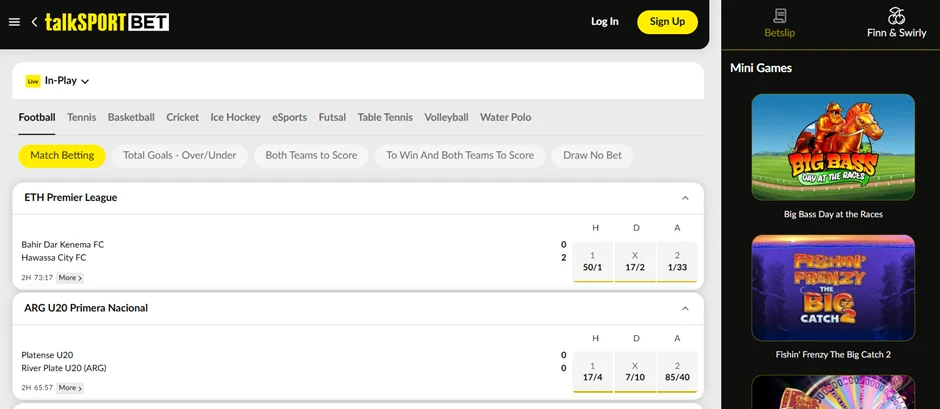The width and height of the screenshot is (940, 409).
Task: Show More markets for Bahir Dar Kenema match
Action: point(70,278)
